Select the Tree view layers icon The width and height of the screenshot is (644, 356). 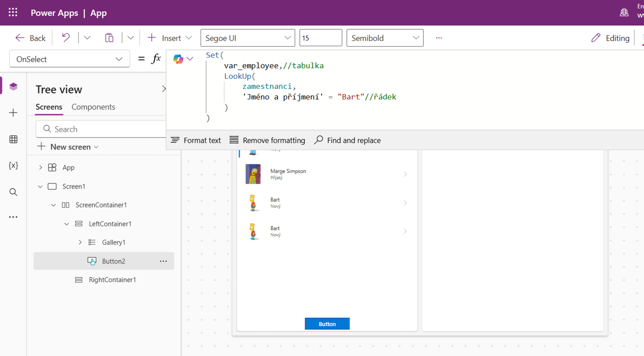(x=13, y=86)
